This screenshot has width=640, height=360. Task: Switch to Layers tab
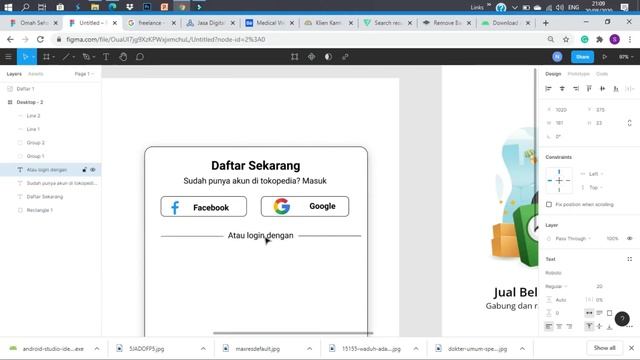click(14, 74)
